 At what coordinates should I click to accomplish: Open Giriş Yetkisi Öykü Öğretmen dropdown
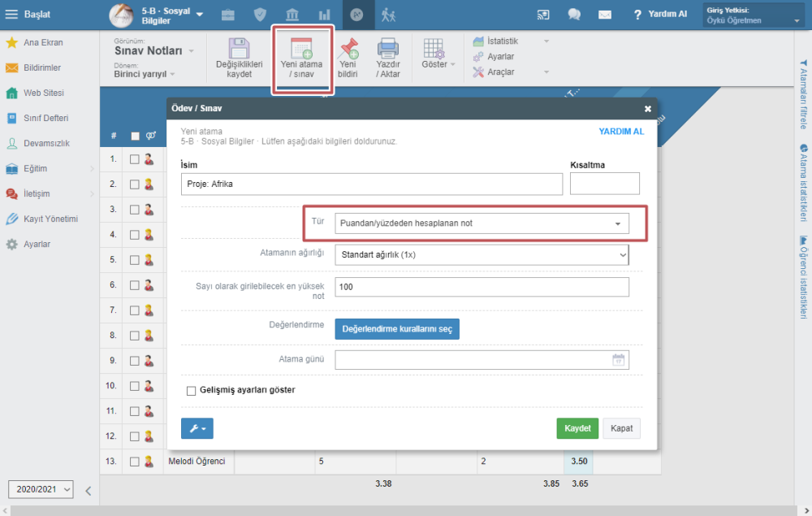pos(754,15)
